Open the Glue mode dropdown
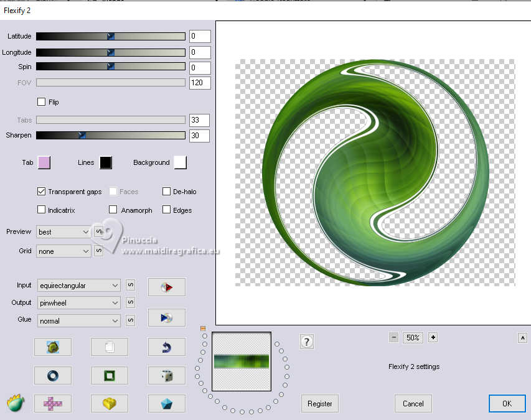This screenshot has height=420, width=531. click(78, 320)
